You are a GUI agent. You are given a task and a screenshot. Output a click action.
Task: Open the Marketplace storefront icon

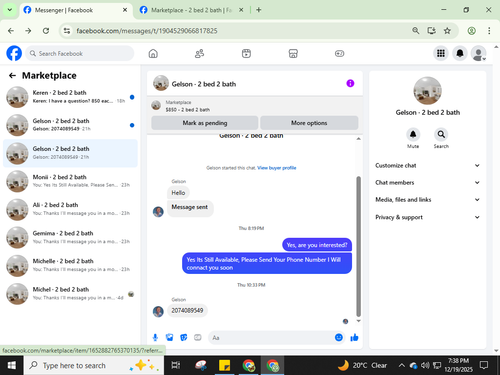point(293,53)
